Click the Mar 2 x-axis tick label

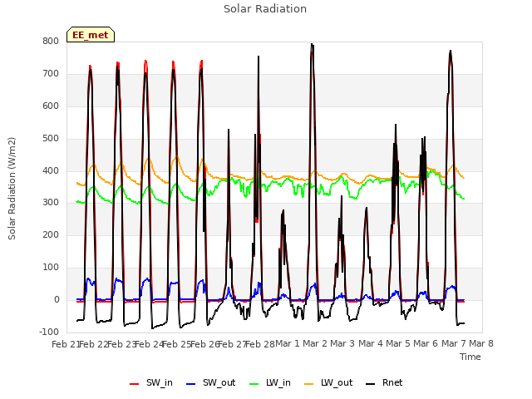tap(315, 343)
